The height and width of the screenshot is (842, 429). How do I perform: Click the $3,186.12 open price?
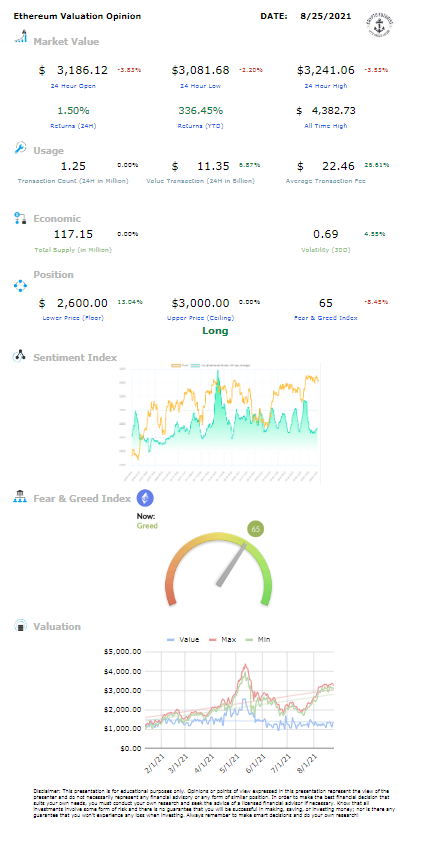pos(73,70)
